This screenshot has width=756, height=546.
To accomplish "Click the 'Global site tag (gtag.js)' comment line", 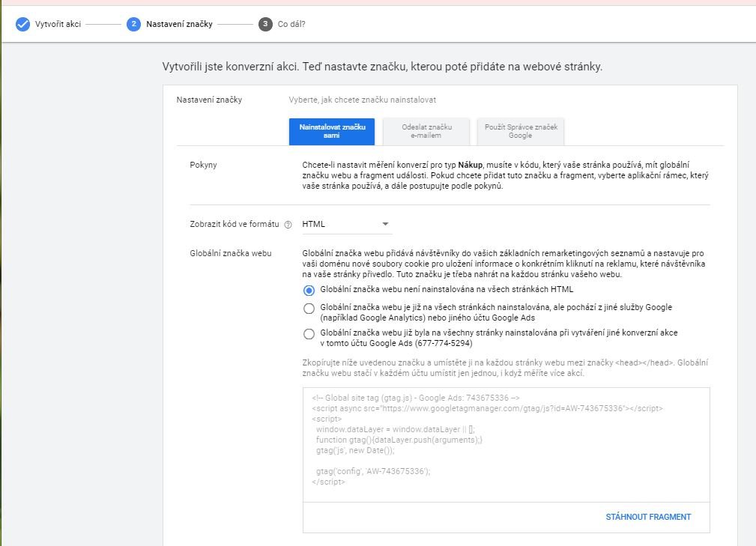I will point(416,398).
